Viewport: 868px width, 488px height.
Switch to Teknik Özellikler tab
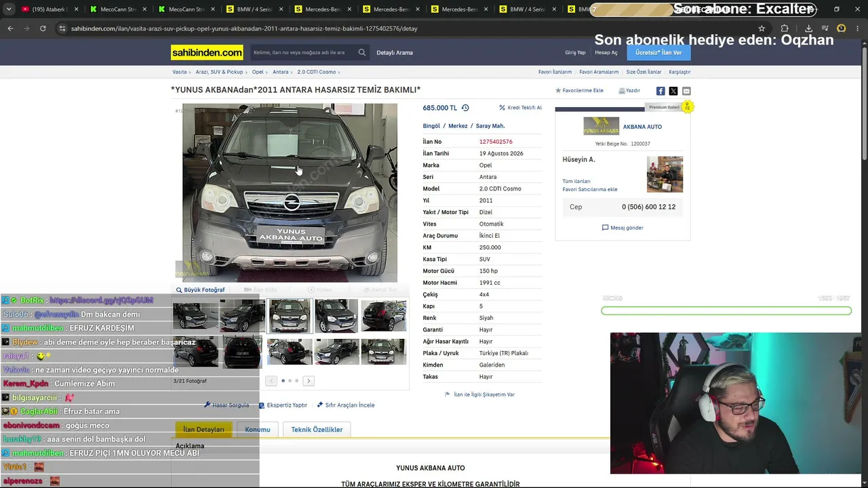[317, 430]
